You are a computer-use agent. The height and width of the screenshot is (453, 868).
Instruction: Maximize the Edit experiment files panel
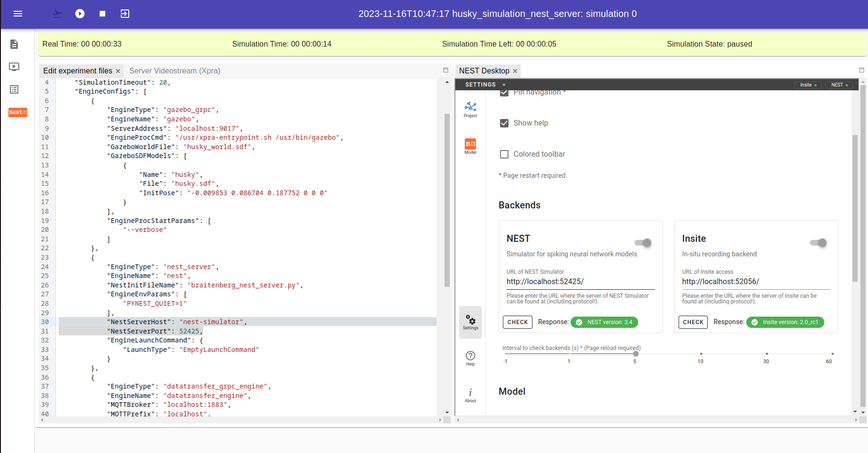446,70
